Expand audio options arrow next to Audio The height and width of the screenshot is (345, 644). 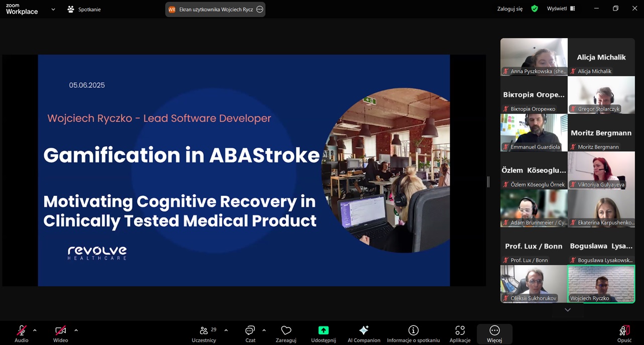point(35,330)
